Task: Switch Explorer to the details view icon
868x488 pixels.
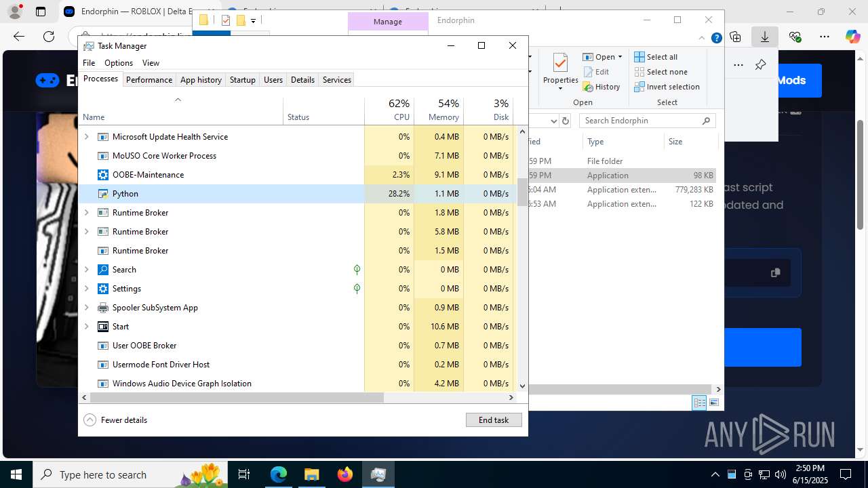Action: [699, 403]
